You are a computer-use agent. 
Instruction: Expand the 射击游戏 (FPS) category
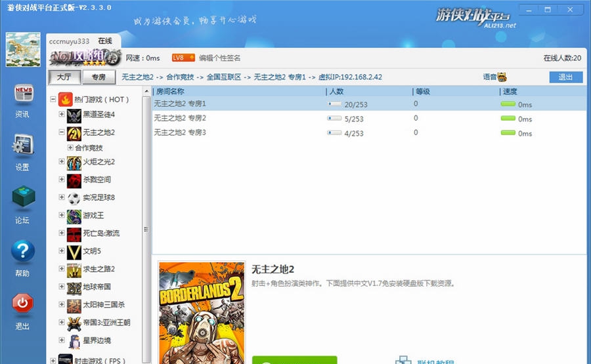tap(53, 360)
